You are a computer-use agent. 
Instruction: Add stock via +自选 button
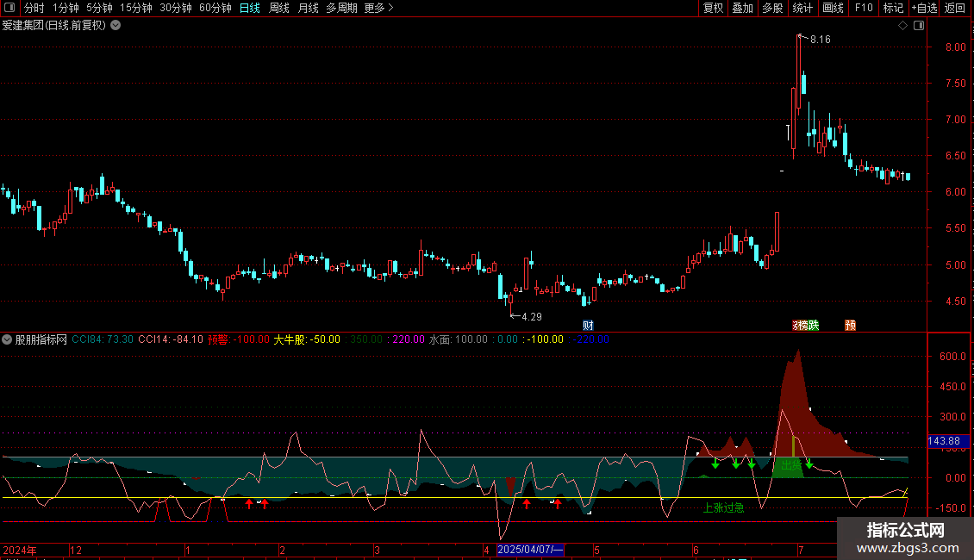click(x=924, y=8)
